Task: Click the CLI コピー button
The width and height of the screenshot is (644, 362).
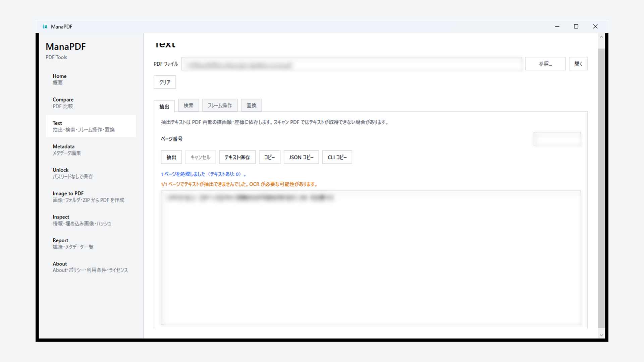Action: [337, 157]
